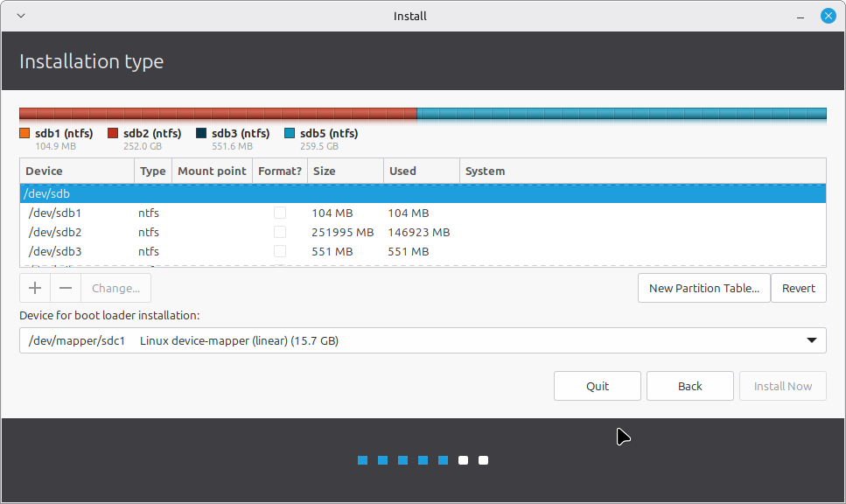Click the sdb1 orange legend swatch
Viewport: 846px width, 504px height.
[x=24, y=133]
